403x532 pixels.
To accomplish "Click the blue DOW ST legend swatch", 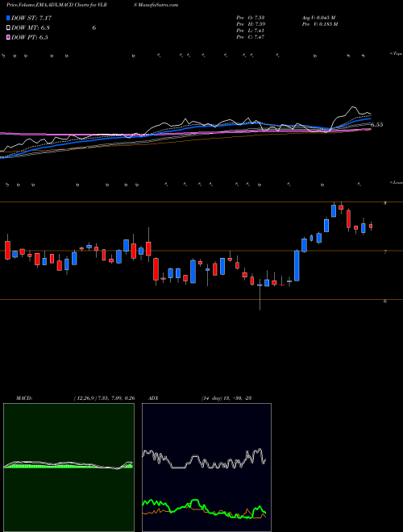I will [8, 18].
